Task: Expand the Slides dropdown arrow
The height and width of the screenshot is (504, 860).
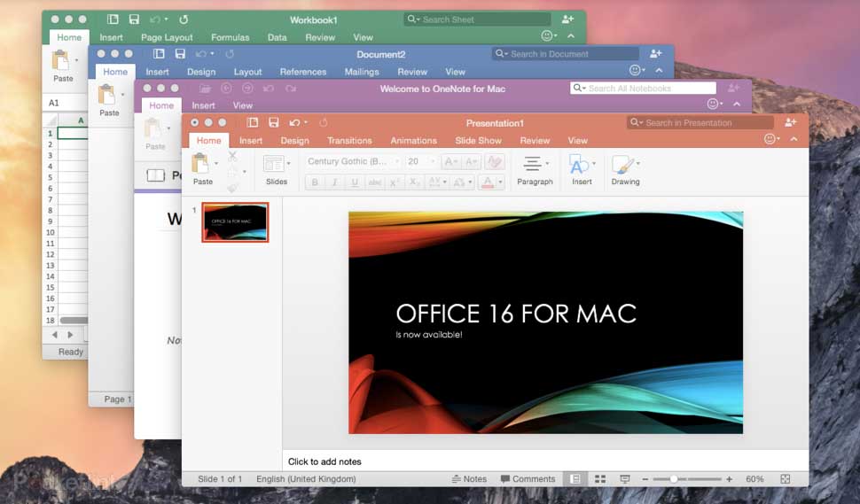Action: (288, 164)
